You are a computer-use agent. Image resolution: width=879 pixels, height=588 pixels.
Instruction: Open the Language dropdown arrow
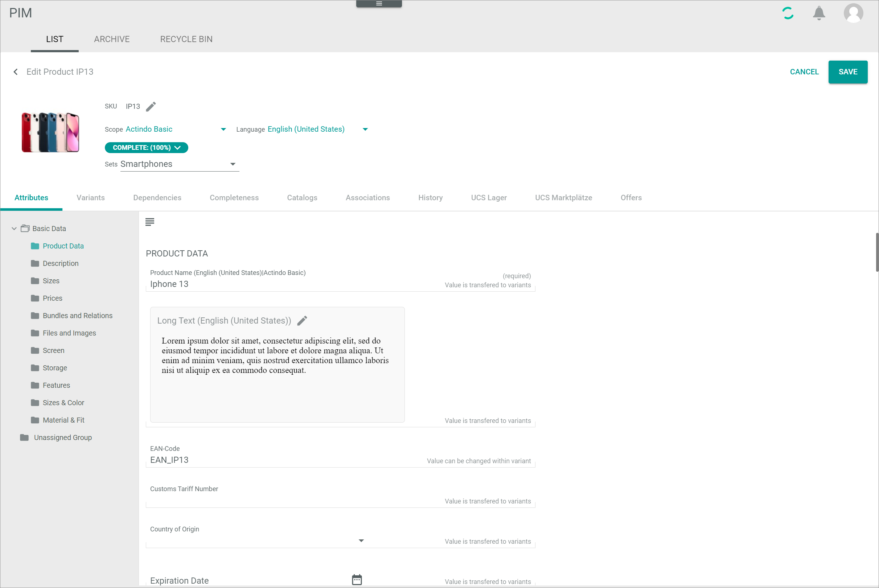tap(365, 129)
